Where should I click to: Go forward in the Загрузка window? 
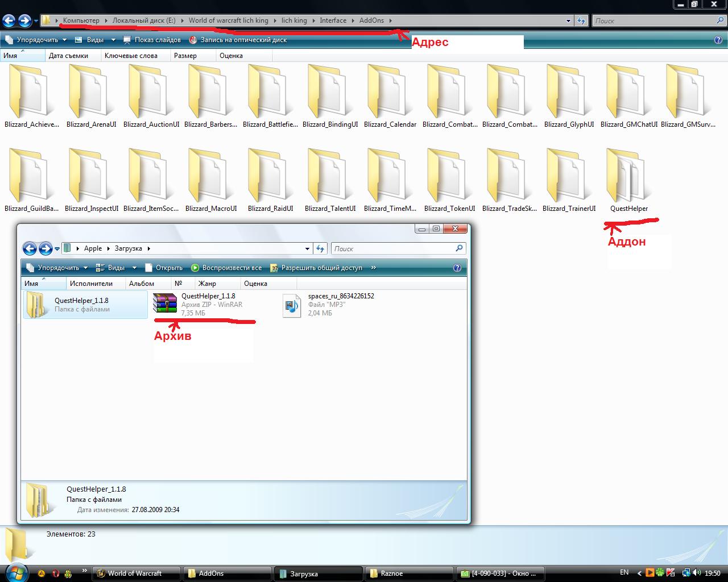tap(45, 248)
